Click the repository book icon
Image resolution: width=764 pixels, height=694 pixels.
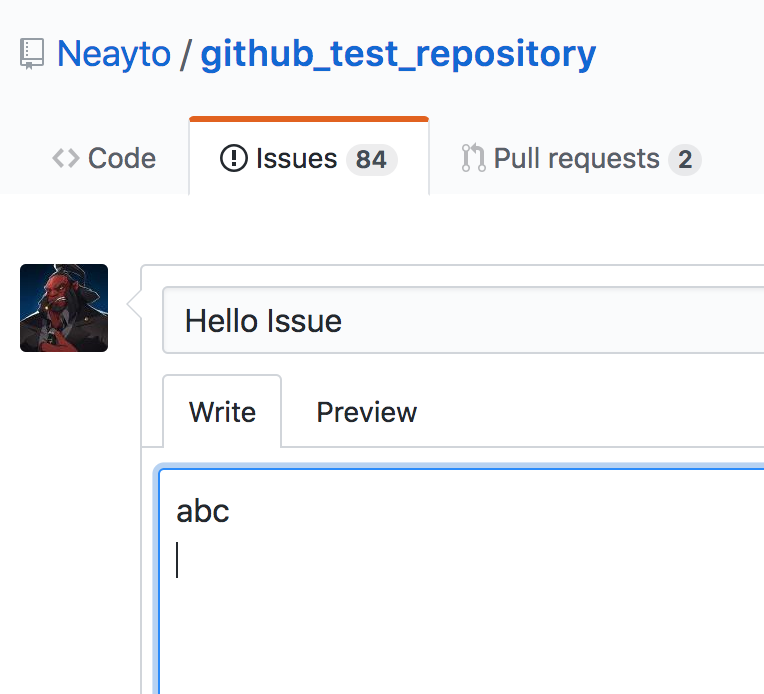(x=32, y=54)
